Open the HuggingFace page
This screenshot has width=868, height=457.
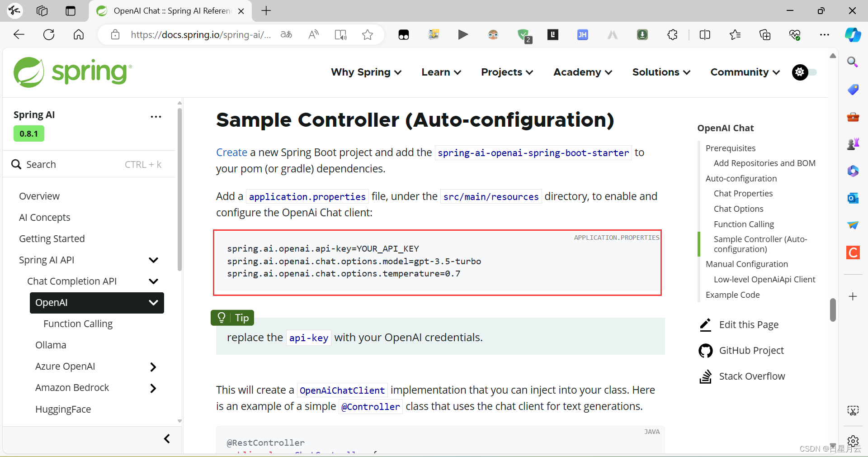click(x=63, y=409)
